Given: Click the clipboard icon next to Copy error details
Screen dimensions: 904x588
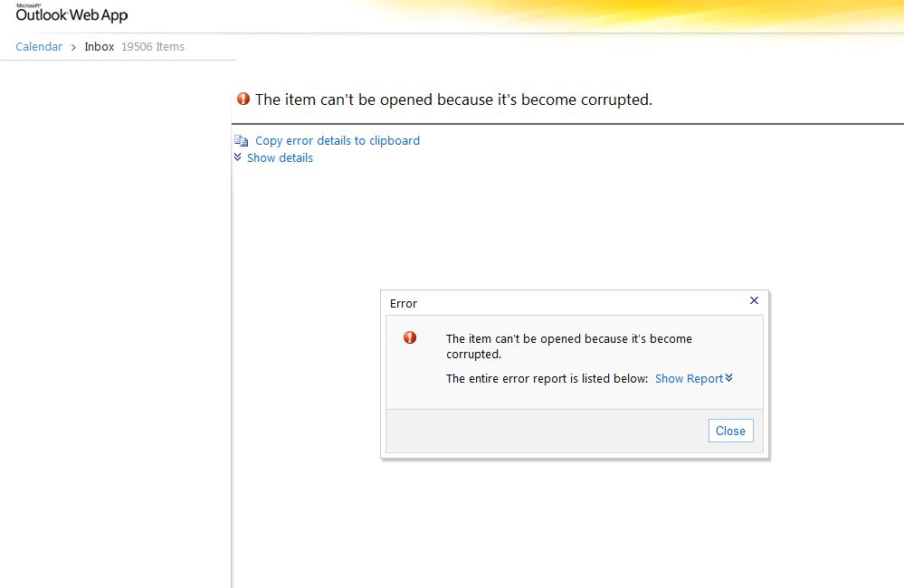Looking at the screenshot, I should [x=241, y=140].
